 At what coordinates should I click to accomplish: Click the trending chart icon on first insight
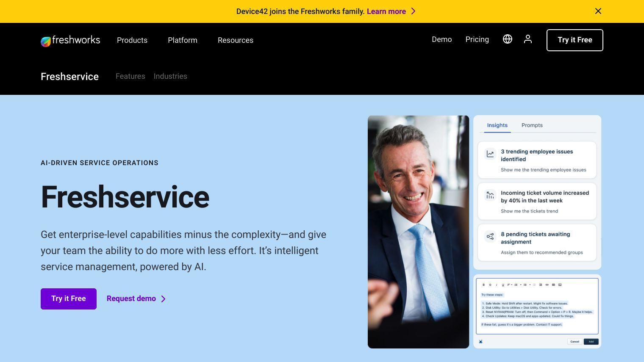click(490, 154)
